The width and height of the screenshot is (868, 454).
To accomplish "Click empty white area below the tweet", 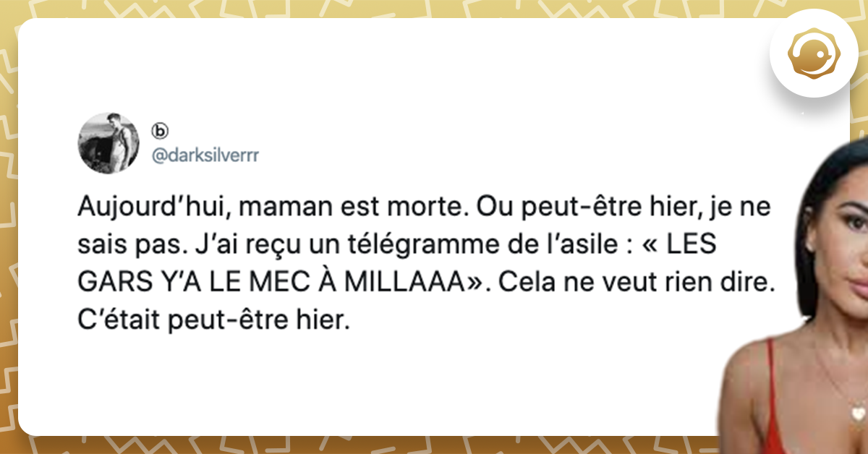I will point(362,383).
